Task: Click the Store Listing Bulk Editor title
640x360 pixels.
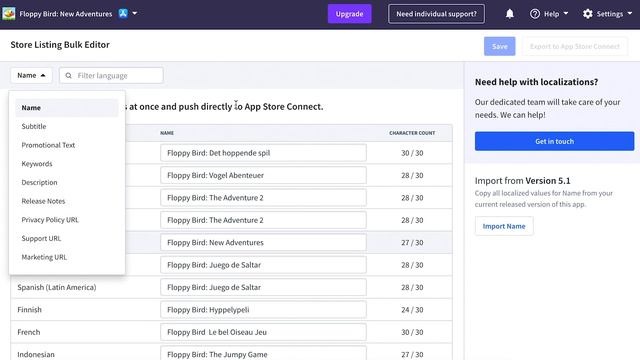Action: point(60,45)
